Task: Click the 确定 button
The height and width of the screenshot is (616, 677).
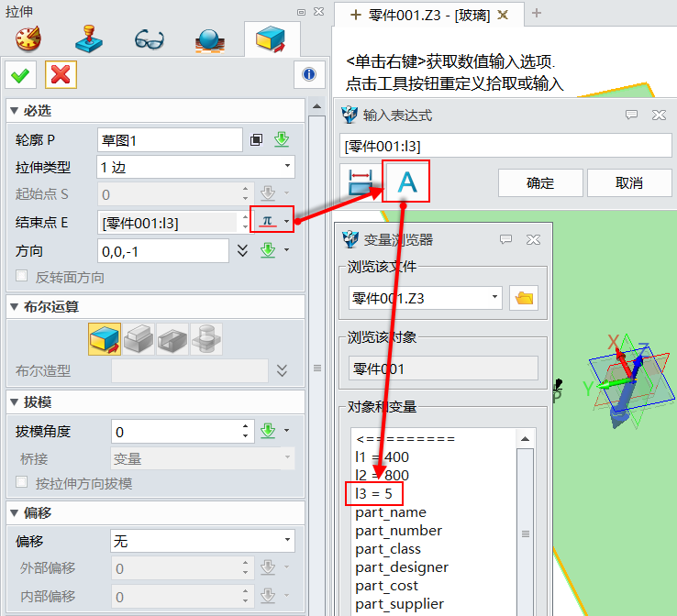Action: tap(540, 182)
